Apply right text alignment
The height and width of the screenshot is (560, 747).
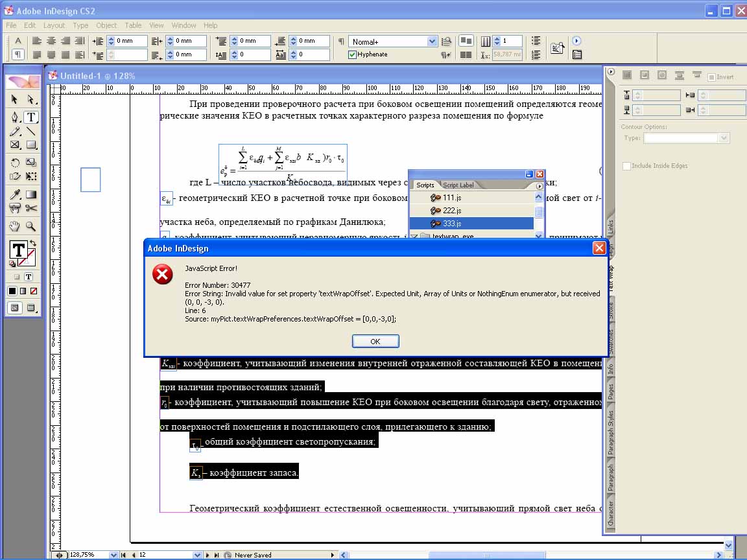(x=65, y=41)
